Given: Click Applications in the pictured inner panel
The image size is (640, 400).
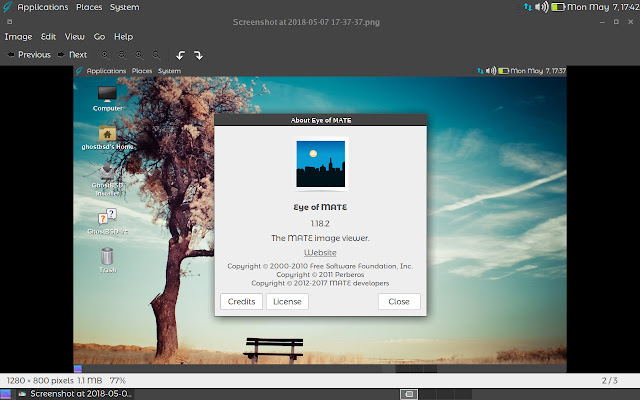Looking at the screenshot, I should (107, 71).
